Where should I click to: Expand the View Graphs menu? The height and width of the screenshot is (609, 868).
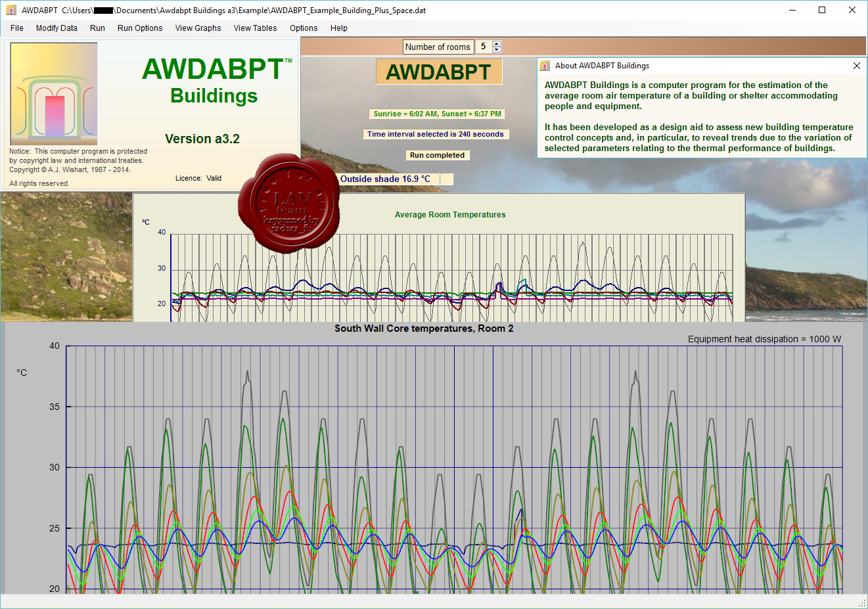(198, 28)
